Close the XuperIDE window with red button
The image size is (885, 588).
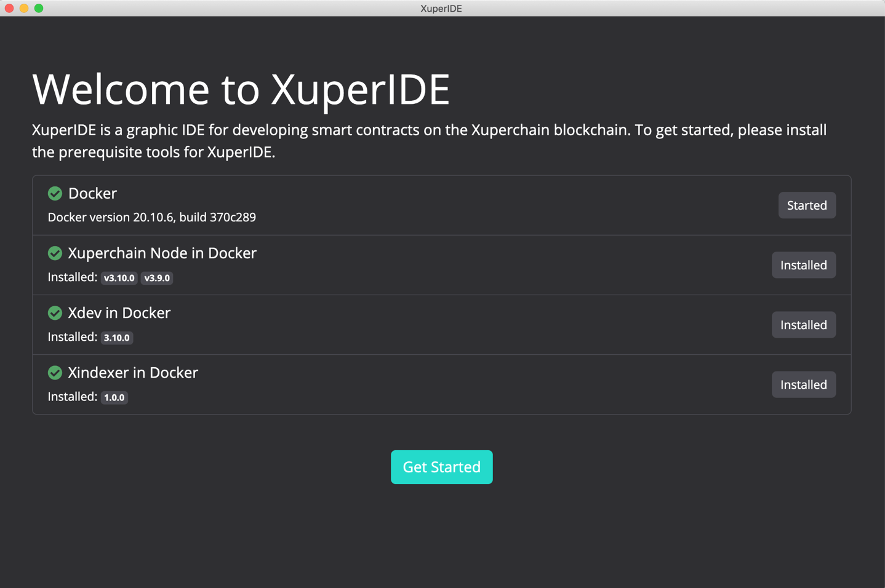pyautogui.click(x=9, y=8)
